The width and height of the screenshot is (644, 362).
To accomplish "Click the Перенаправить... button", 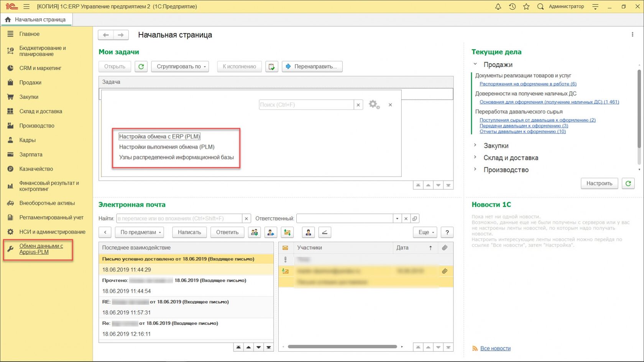I will [312, 67].
